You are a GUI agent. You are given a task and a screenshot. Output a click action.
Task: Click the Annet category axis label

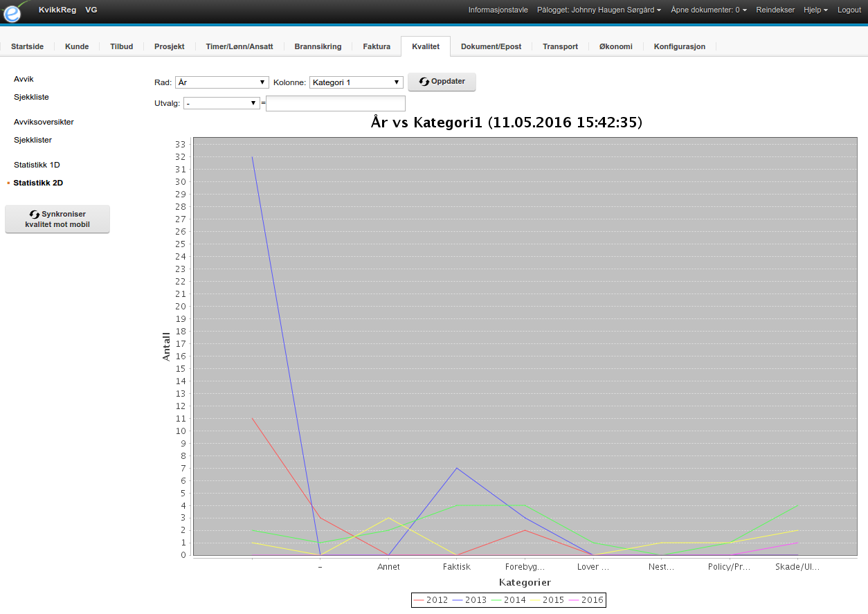point(388,566)
